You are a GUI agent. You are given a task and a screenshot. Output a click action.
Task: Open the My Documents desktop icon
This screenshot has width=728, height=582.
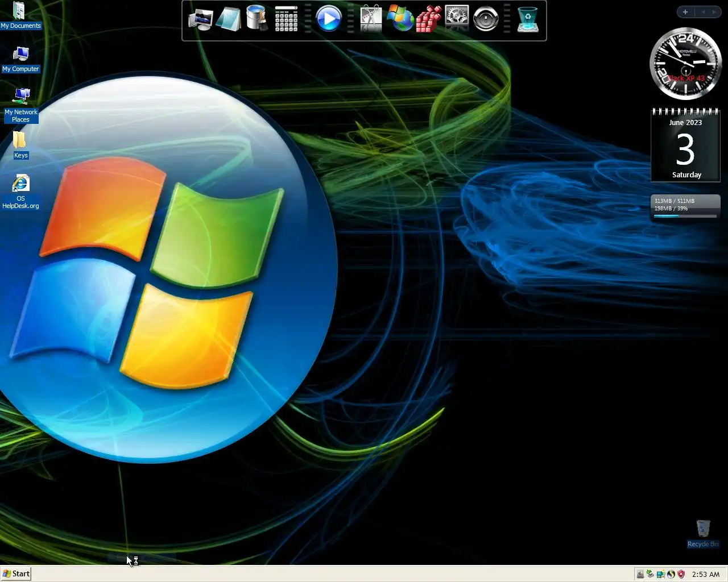[20, 15]
